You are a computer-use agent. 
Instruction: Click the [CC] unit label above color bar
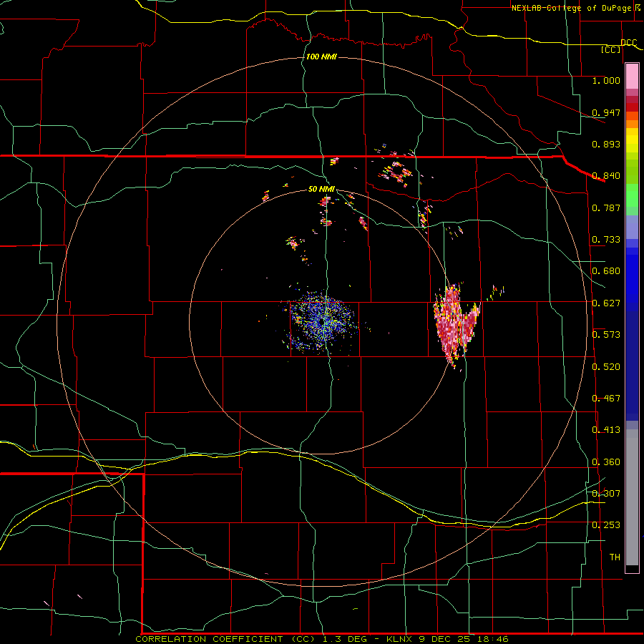pos(611,49)
